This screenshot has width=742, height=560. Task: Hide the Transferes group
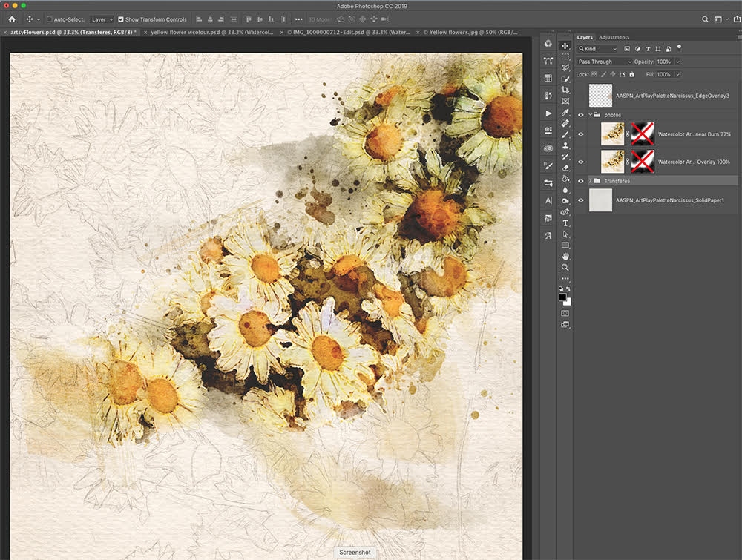[x=581, y=181]
